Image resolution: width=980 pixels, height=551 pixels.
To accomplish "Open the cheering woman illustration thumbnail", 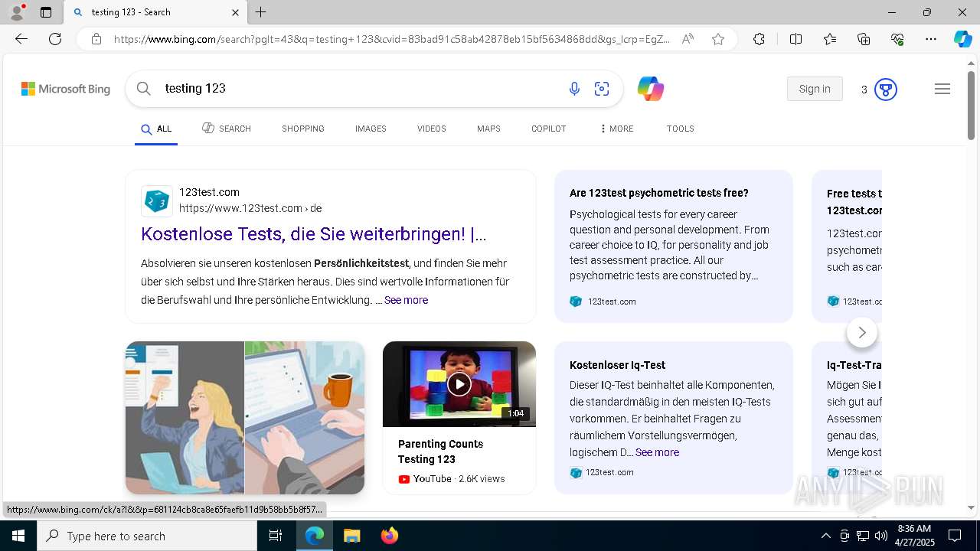I will click(x=185, y=418).
